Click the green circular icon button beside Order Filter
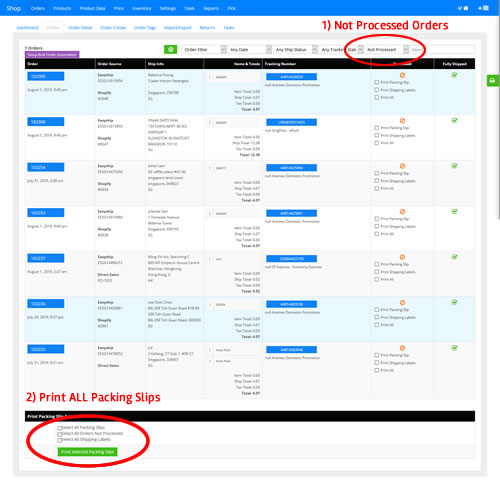The width and height of the screenshot is (500, 498). [x=170, y=49]
